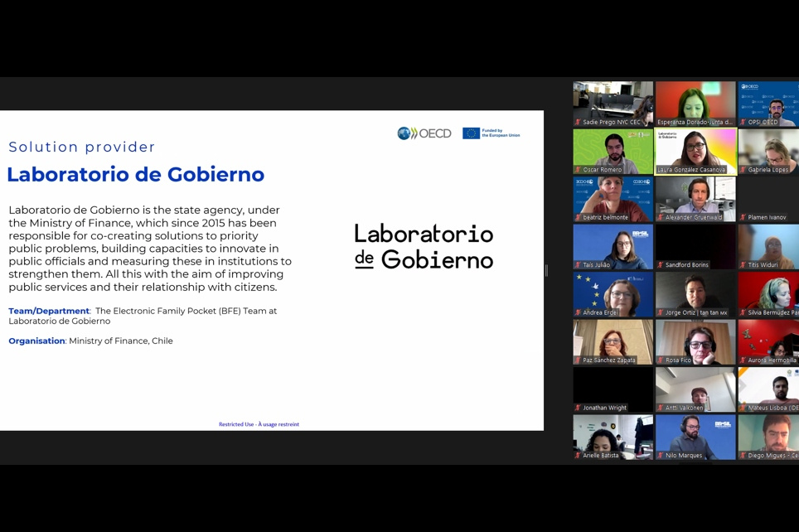Screen dimensions: 799x532
Task: Select Oscar Romero's muted mic icon
Action: point(578,170)
